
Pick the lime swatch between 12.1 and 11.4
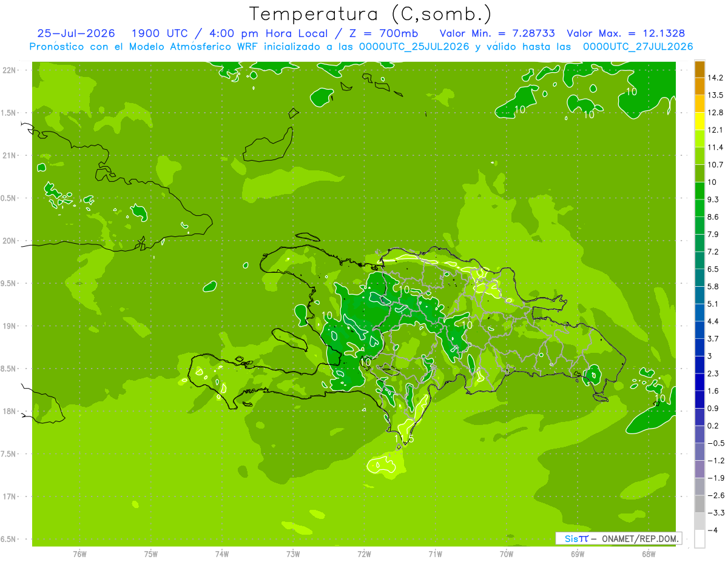point(699,139)
